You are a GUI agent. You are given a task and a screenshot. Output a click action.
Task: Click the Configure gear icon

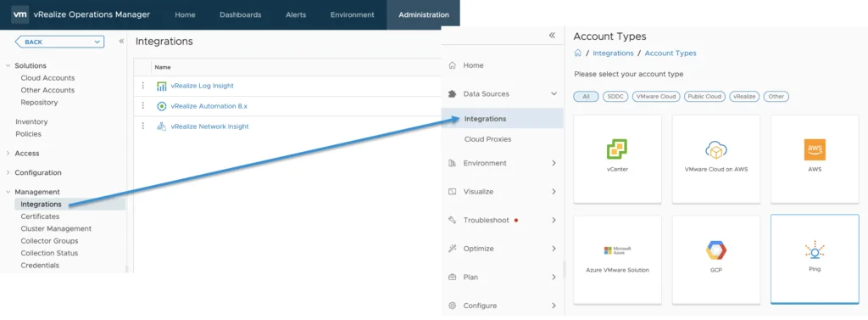click(453, 306)
